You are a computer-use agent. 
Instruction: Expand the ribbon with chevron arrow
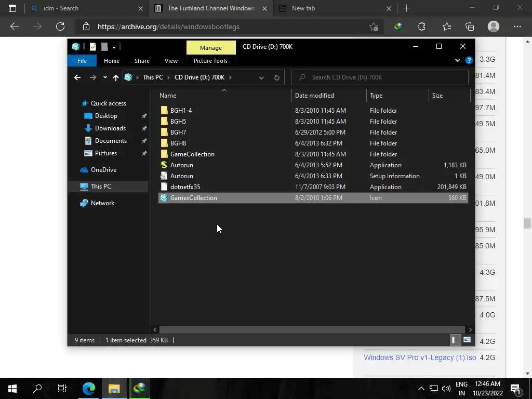(x=457, y=60)
